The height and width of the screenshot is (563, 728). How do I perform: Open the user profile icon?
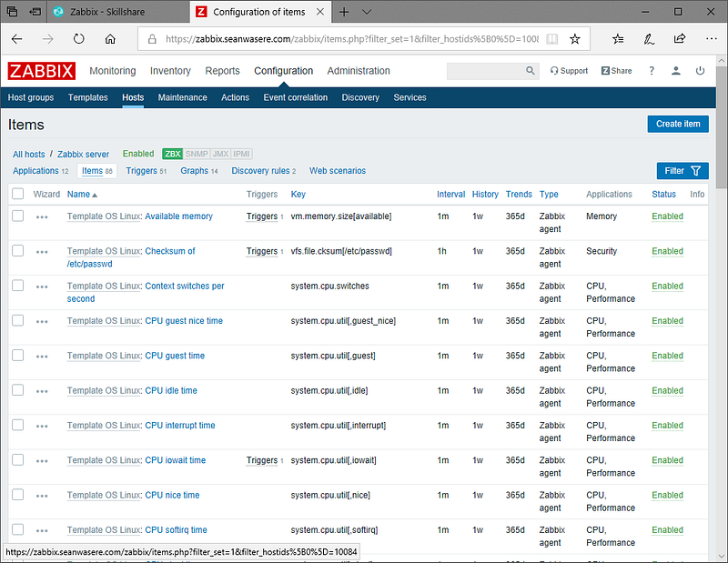point(676,71)
